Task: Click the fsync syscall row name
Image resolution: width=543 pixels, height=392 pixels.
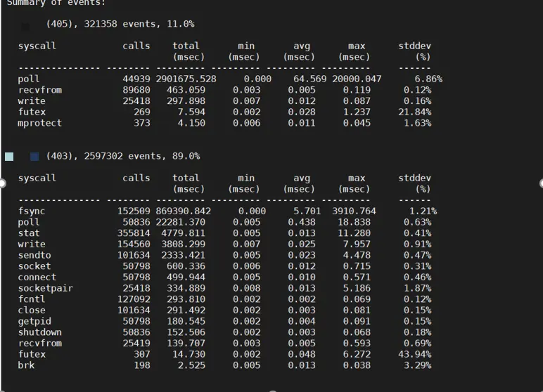Action: pos(32,211)
